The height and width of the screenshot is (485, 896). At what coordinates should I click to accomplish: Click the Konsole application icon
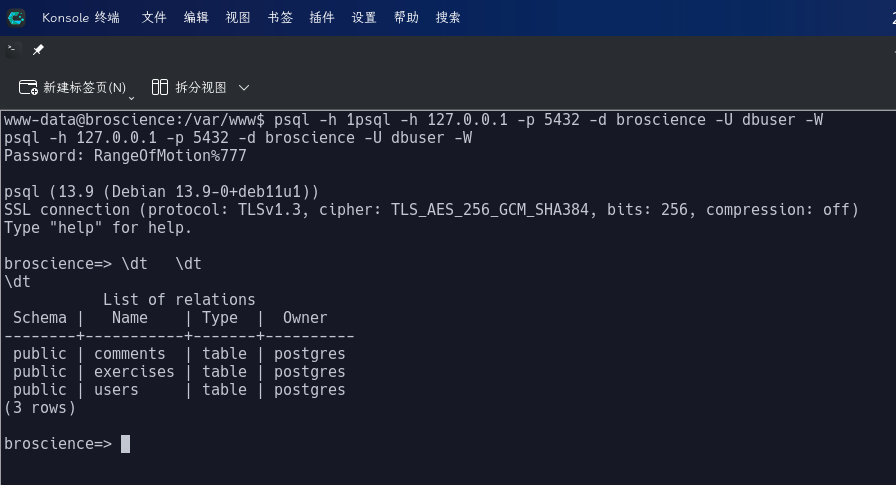coord(16,18)
